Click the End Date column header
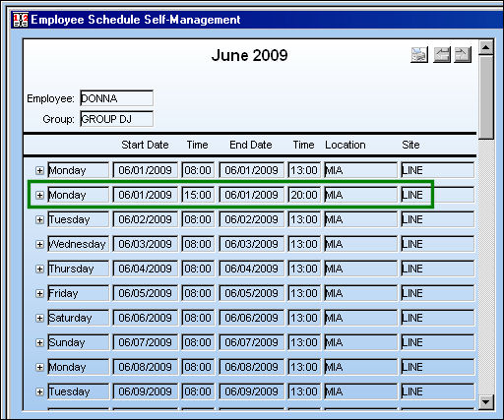 point(251,145)
